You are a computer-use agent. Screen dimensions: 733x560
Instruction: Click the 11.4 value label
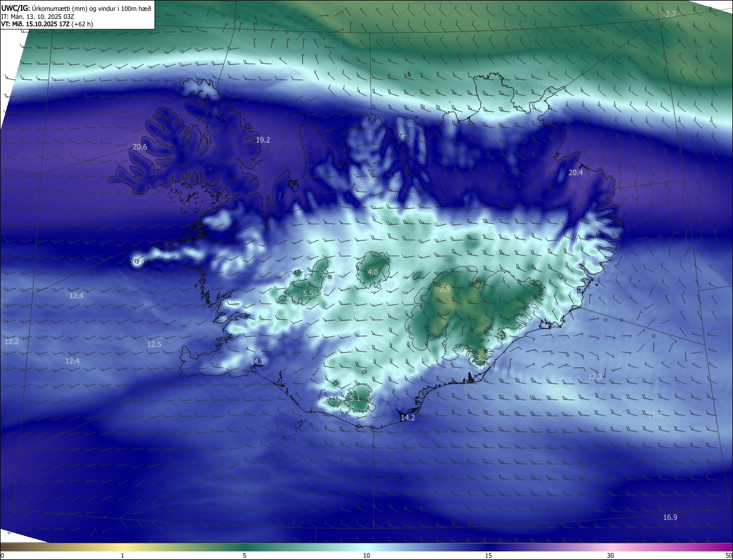click(x=655, y=415)
